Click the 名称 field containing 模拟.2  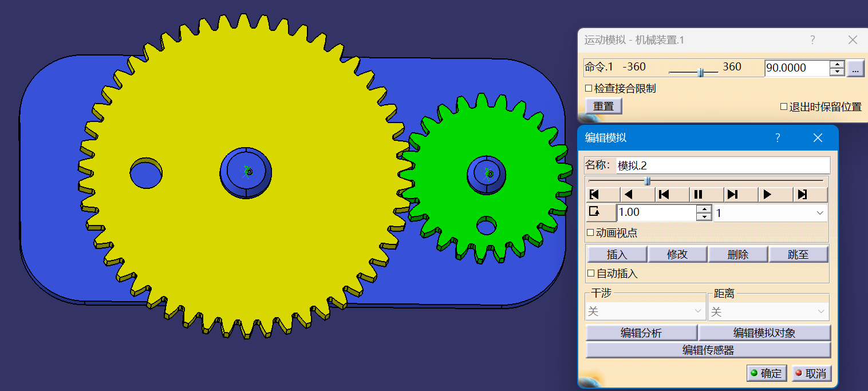click(723, 166)
